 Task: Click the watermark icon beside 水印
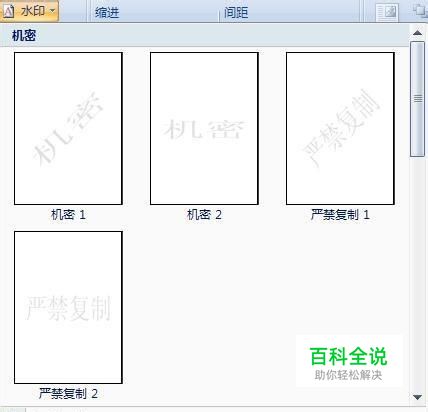(8, 11)
